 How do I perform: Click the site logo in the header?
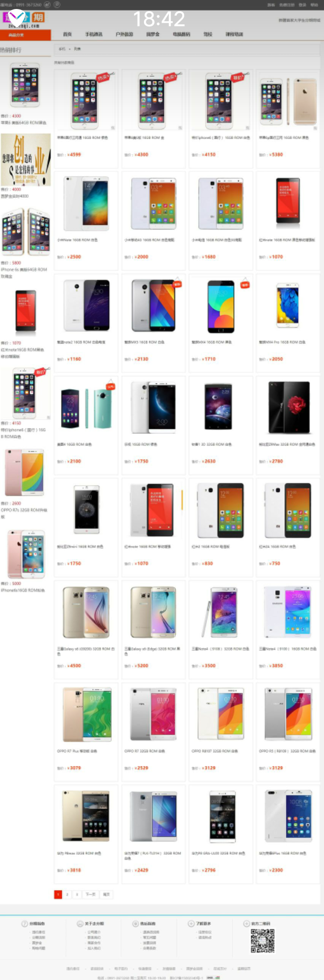(x=24, y=20)
